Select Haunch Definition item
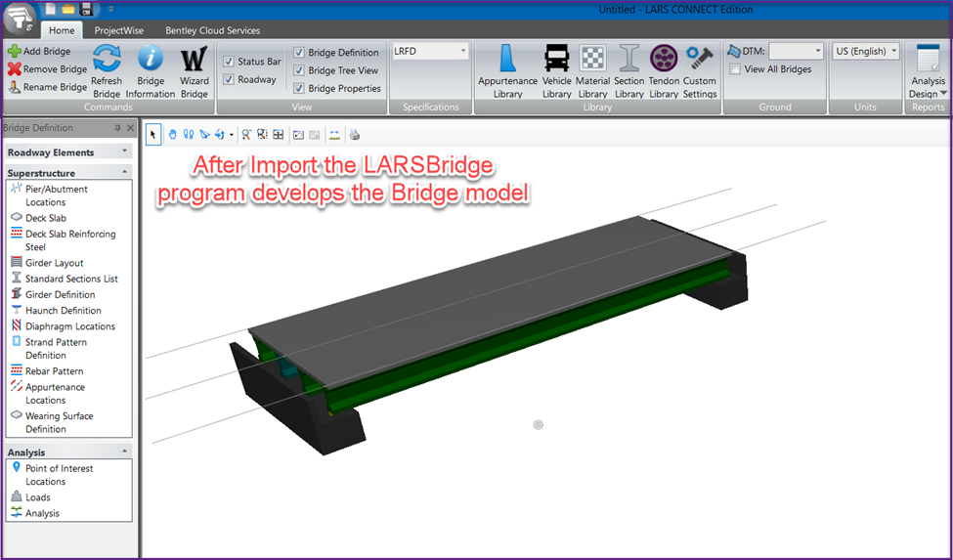Viewport: 953px width, 560px height. click(57, 310)
